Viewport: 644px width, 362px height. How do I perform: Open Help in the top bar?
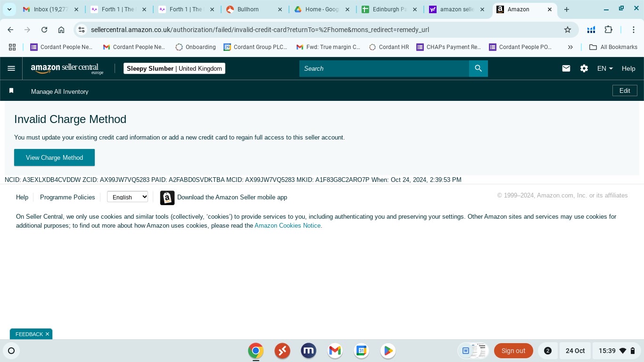coord(628,68)
